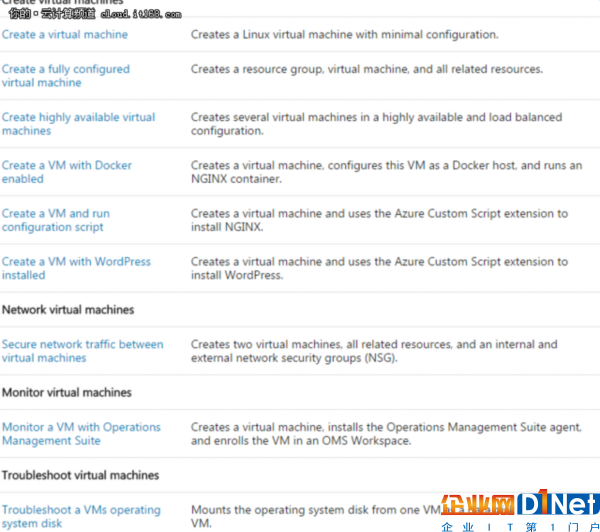This screenshot has width=600, height=532.
Task: Open 'Create a VM with Docker enabled'
Action: point(67,172)
